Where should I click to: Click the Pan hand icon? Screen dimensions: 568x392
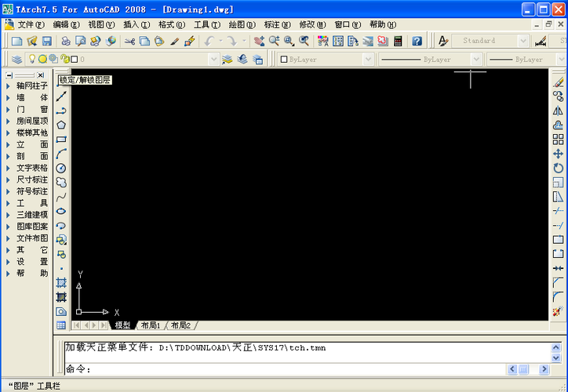click(259, 41)
